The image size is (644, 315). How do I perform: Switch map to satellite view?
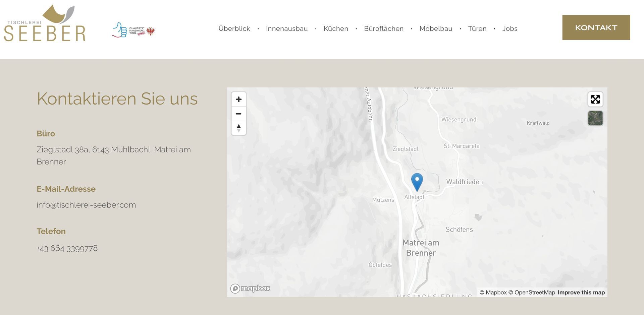[x=595, y=118]
